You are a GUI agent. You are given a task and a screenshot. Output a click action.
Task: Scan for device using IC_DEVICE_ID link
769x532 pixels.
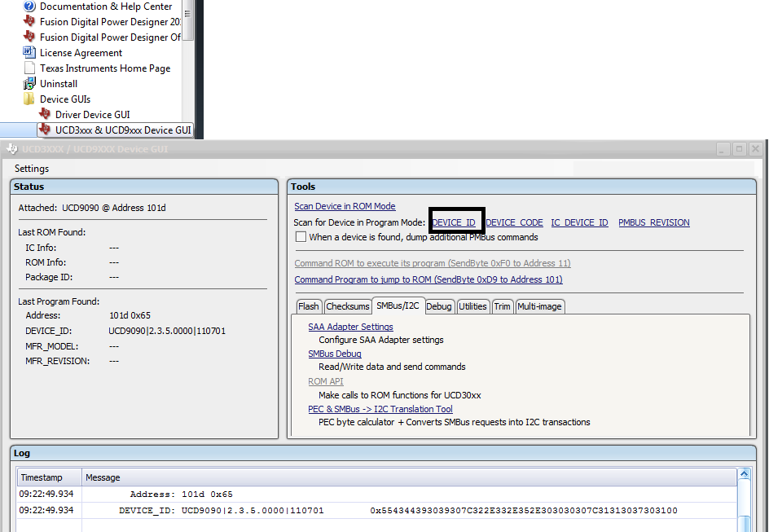[x=579, y=222]
